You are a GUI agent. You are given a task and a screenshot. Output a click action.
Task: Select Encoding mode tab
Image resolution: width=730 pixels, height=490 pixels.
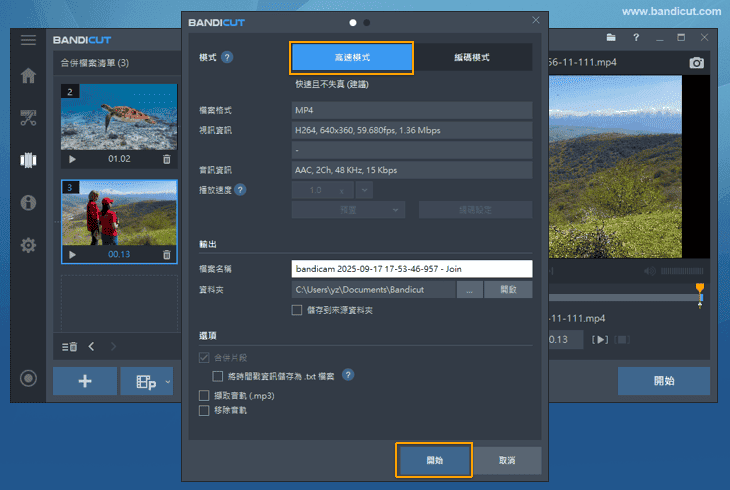click(x=472, y=57)
